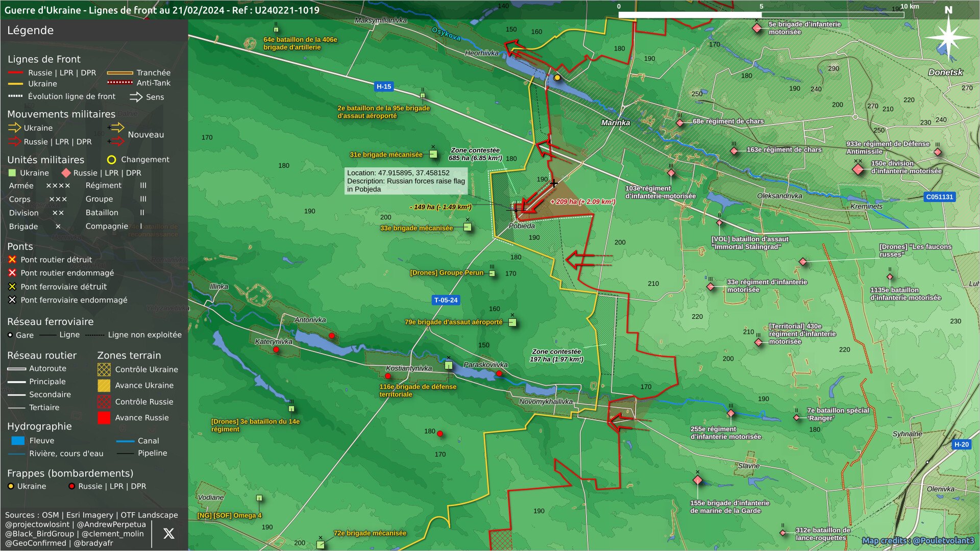Click the @projectowlosint source handle
980x551 pixels.
38,524
